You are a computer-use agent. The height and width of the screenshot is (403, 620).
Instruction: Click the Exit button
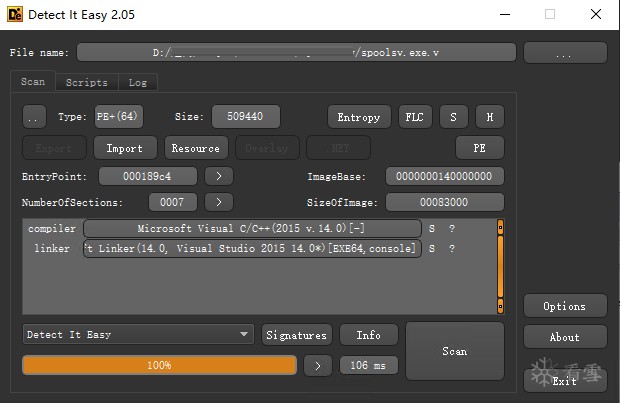(x=565, y=381)
